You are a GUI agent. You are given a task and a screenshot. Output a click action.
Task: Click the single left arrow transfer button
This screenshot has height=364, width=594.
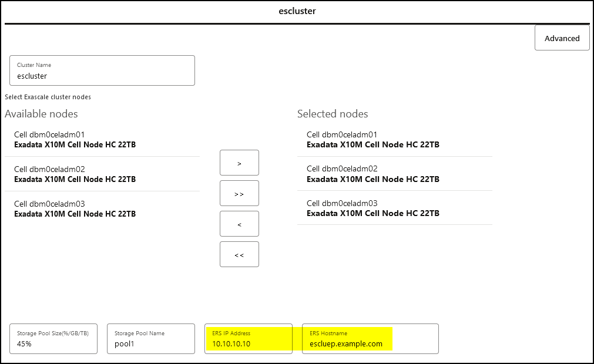coord(239,224)
